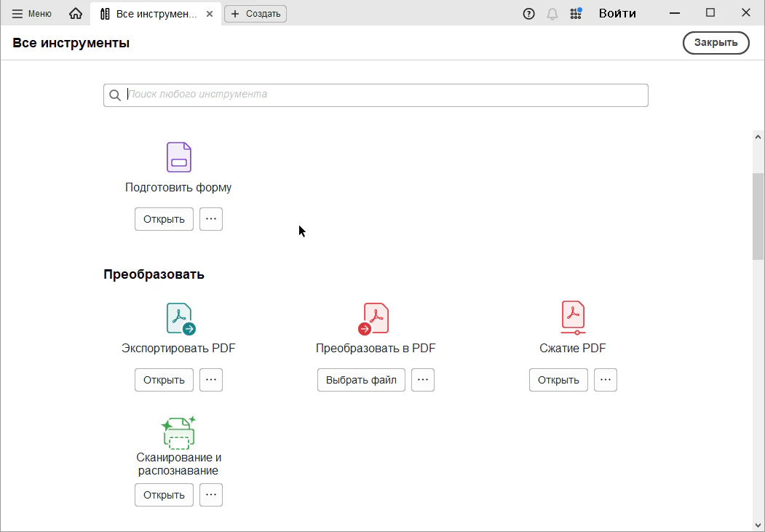Open more options for Преобразовать в PDF
The width and height of the screenshot is (765, 532).
[x=423, y=380]
